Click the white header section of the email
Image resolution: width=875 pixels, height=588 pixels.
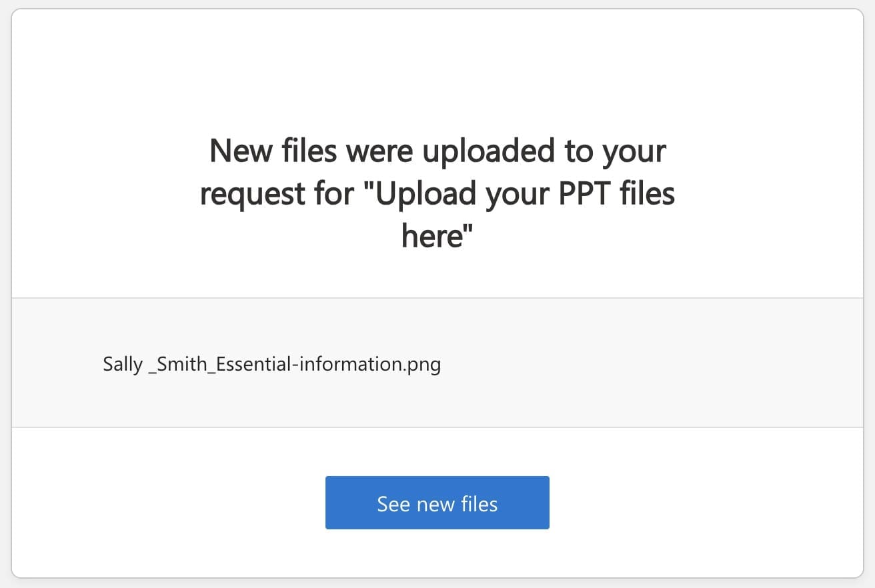click(x=437, y=80)
